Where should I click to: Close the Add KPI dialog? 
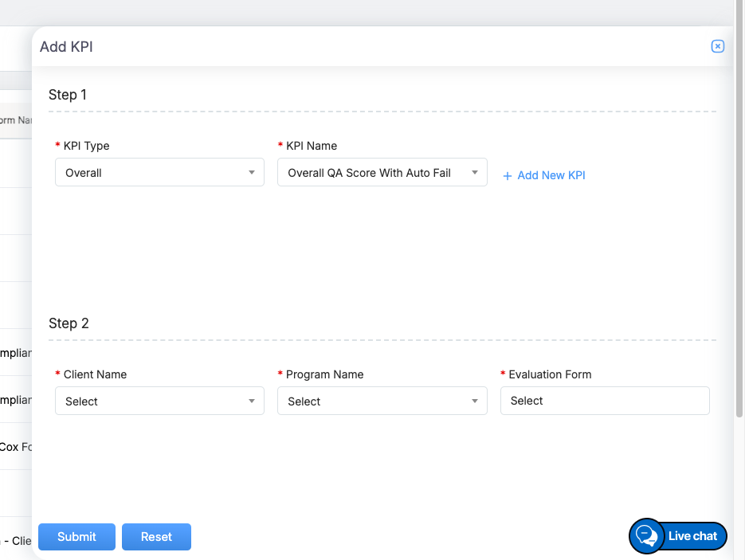point(717,46)
